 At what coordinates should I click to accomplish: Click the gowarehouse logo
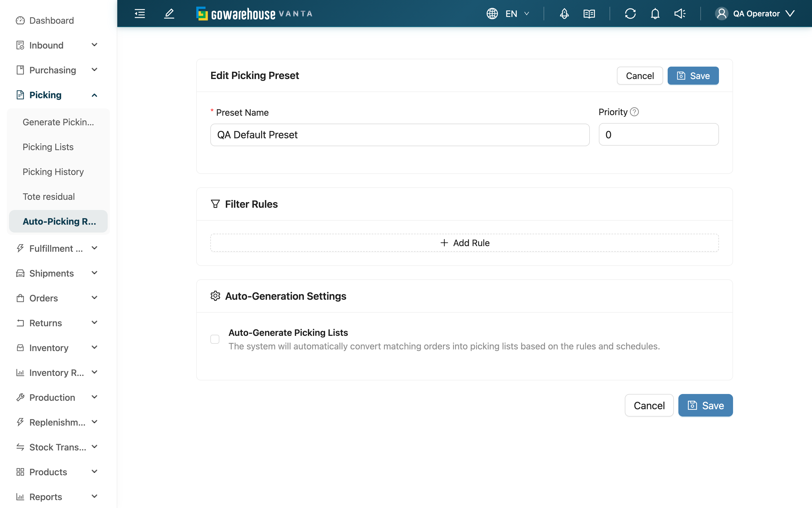click(x=254, y=14)
